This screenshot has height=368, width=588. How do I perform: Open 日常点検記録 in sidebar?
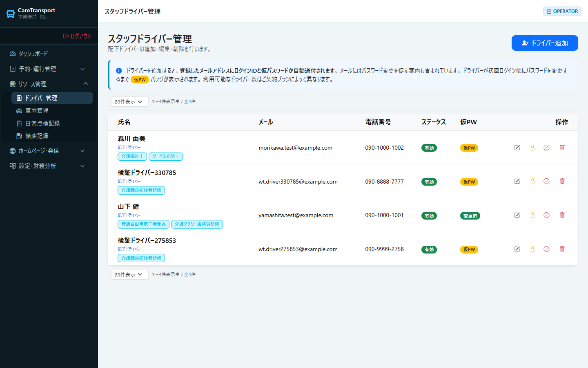(52, 123)
